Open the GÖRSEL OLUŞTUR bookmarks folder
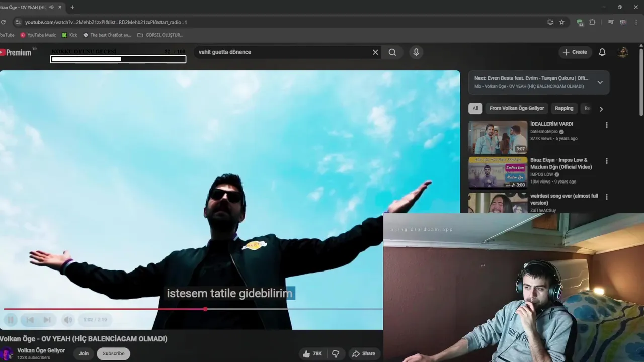Viewport: 644px width, 362px height. (x=160, y=35)
